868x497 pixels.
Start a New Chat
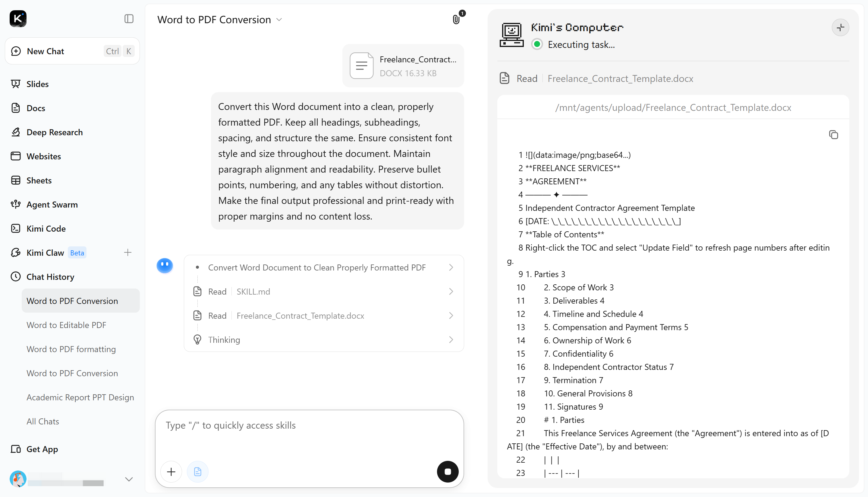click(x=72, y=51)
